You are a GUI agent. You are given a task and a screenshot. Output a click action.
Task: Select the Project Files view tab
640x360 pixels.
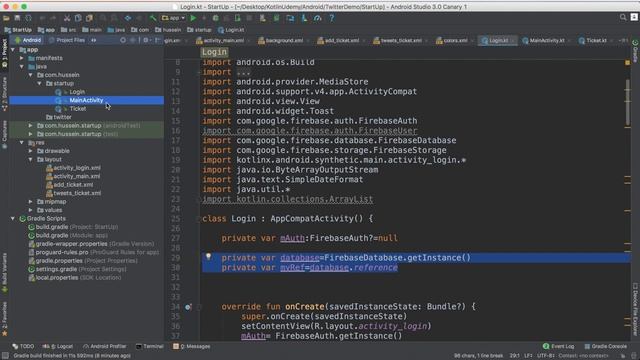pos(67,40)
